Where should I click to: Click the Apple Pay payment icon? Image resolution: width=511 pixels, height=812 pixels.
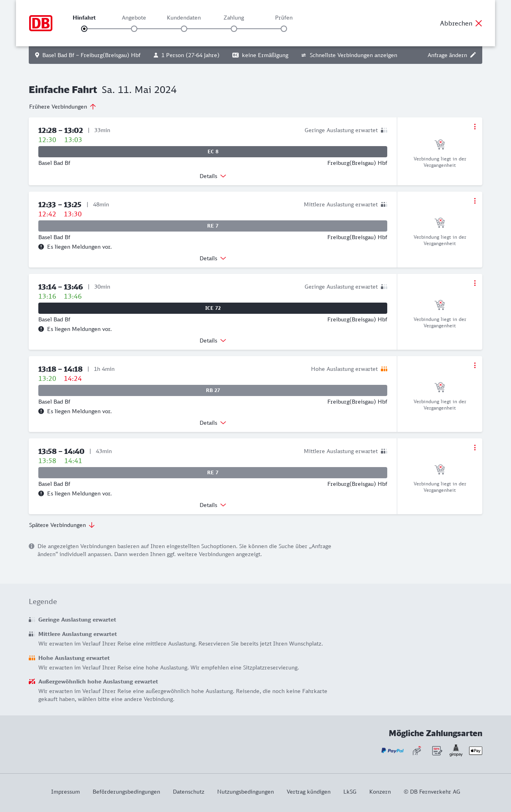point(475,751)
